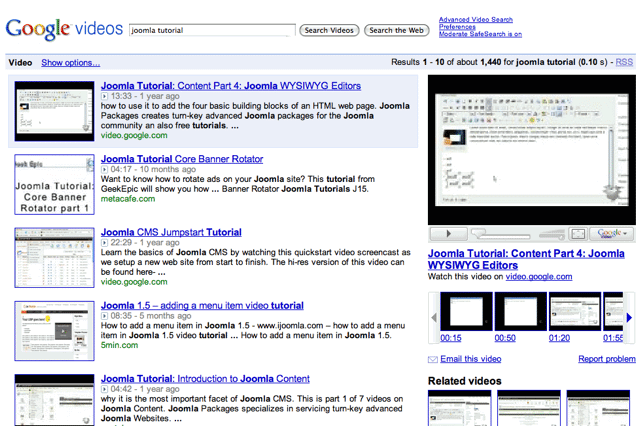Focus the search field containing joomla tutorial
640x426 pixels.
(212, 30)
